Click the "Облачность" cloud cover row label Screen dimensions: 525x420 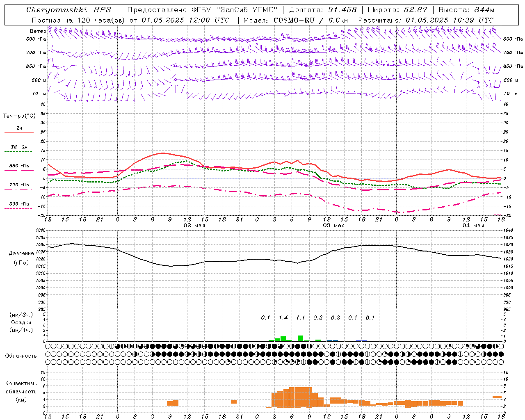[21, 356]
